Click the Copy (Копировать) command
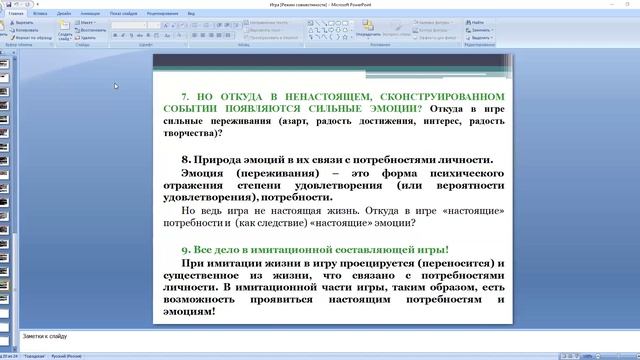Screen dimensions: 640x360 coord(24,30)
